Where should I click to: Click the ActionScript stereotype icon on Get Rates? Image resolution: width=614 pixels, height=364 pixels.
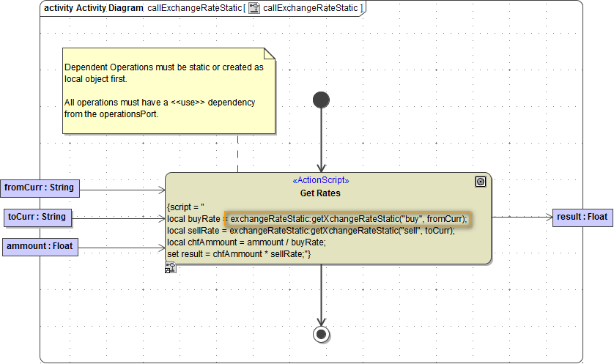(x=481, y=182)
